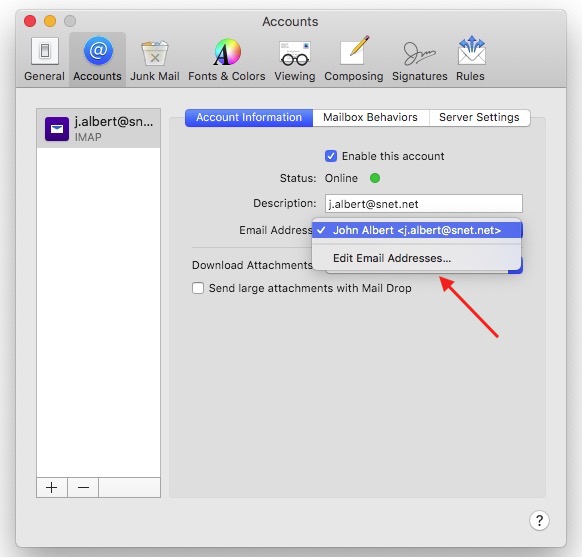582x557 pixels.
Task: Click the green Online status indicator
Action: click(375, 178)
